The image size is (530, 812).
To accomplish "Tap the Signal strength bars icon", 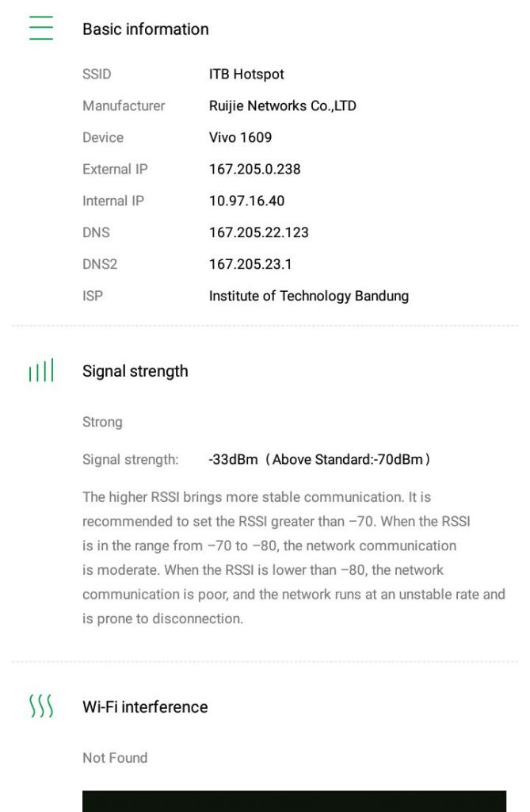I will coord(40,370).
